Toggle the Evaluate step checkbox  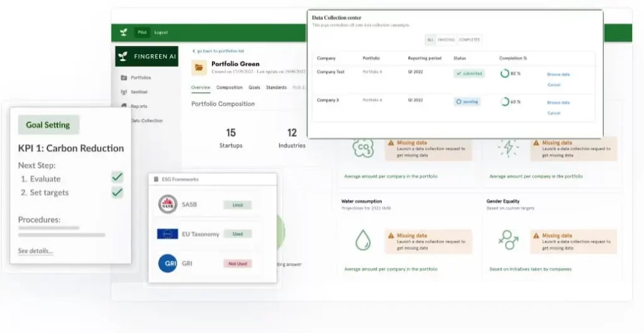pyautogui.click(x=117, y=177)
